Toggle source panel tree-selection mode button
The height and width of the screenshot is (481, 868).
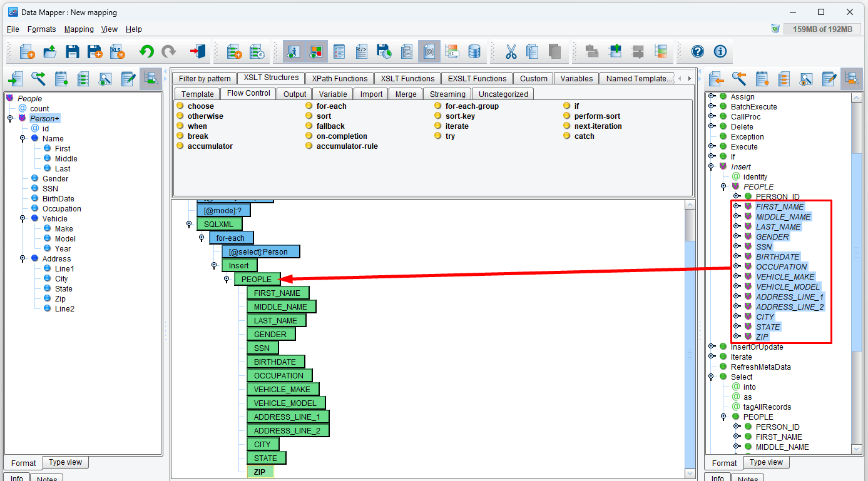(150, 79)
